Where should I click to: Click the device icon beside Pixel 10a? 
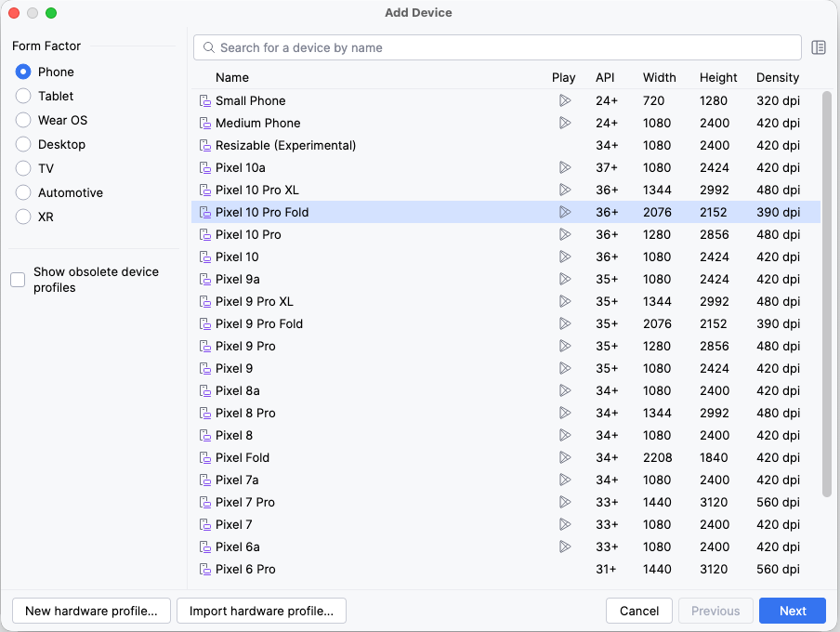(205, 168)
